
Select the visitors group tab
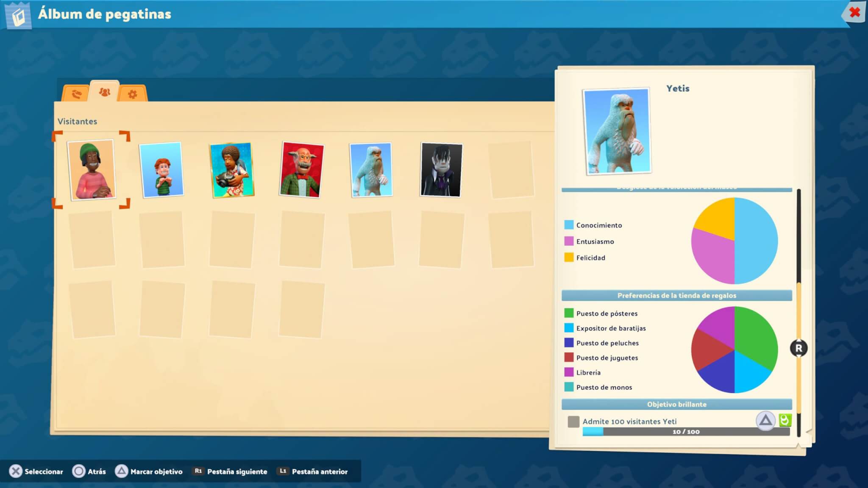pyautogui.click(x=104, y=91)
